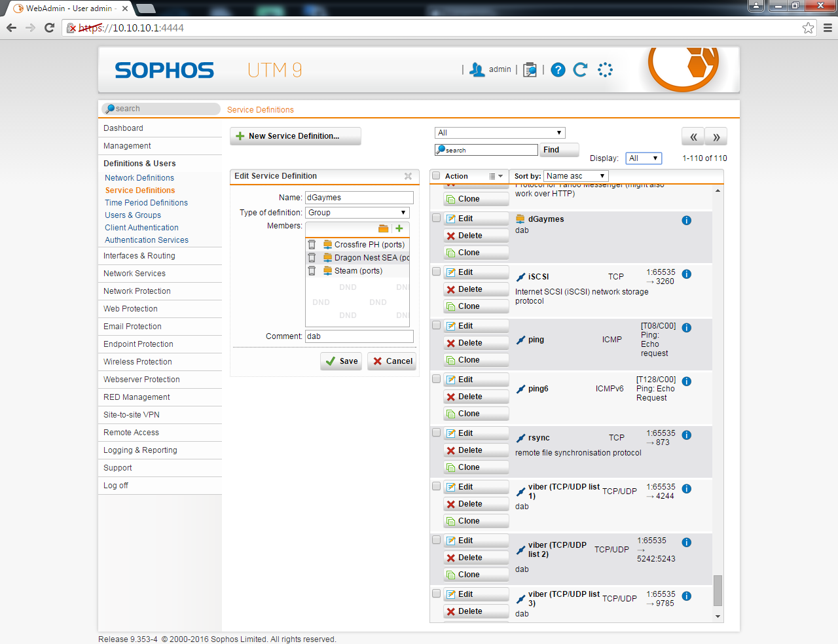The image size is (838, 644).
Task: Select the ping6 row checkbox
Action: pos(436,379)
